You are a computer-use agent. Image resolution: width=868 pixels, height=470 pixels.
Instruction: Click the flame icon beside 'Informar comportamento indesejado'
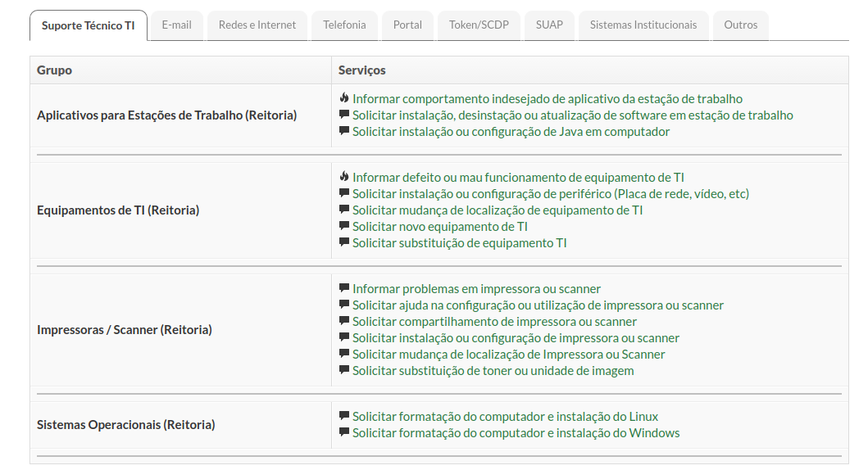point(343,98)
